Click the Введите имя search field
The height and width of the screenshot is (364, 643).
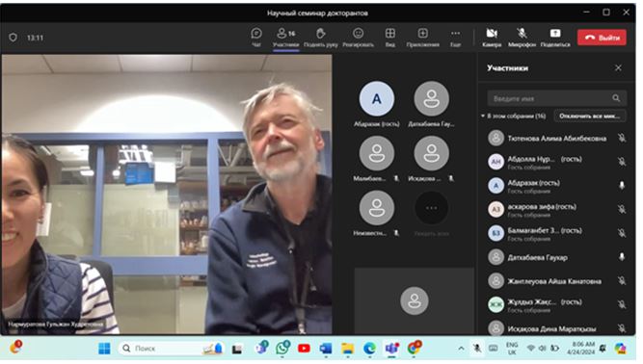[556, 98]
